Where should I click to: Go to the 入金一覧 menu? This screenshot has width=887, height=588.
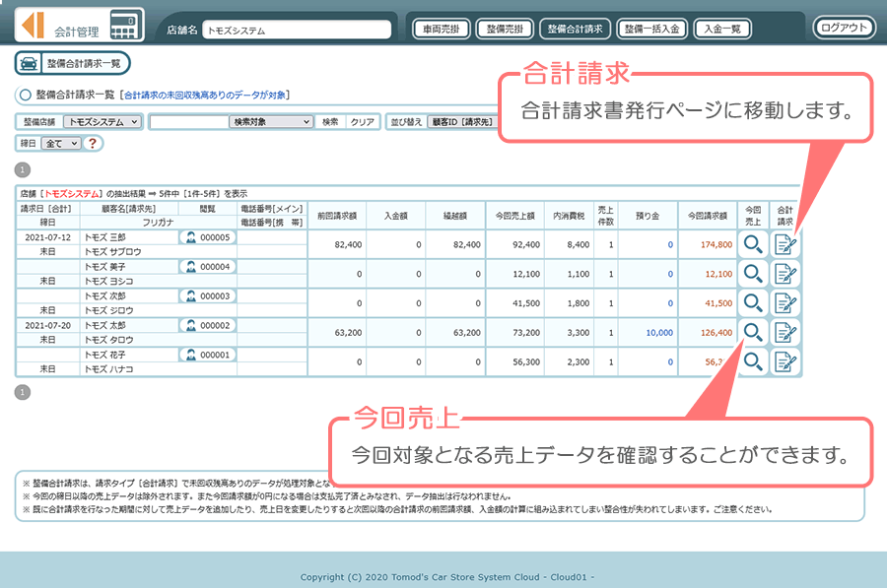722,29
